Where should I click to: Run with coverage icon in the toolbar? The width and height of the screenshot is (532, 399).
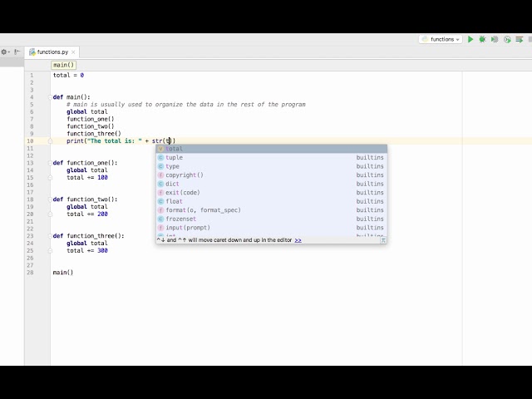[495, 39]
